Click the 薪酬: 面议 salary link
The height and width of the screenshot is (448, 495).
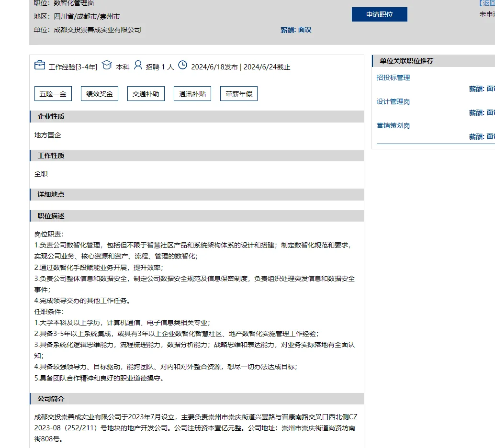click(x=295, y=30)
